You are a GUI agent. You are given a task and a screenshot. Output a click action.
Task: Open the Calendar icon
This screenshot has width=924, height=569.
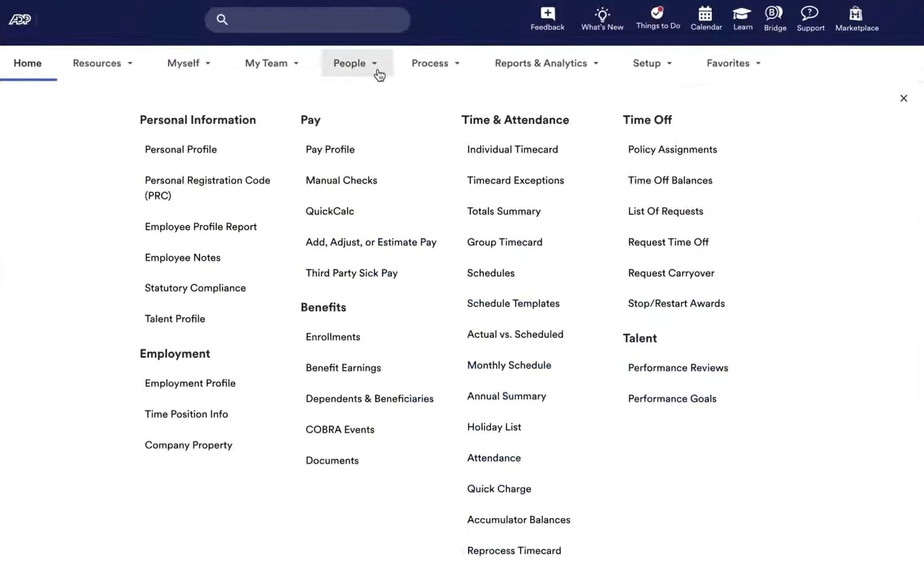pyautogui.click(x=705, y=14)
